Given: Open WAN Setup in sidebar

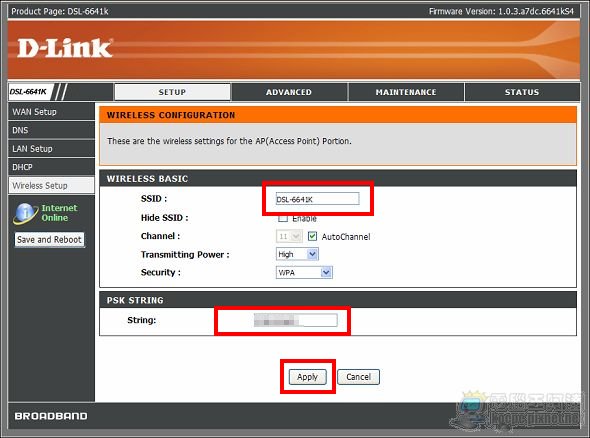Looking at the screenshot, I should [x=52, y=112].
